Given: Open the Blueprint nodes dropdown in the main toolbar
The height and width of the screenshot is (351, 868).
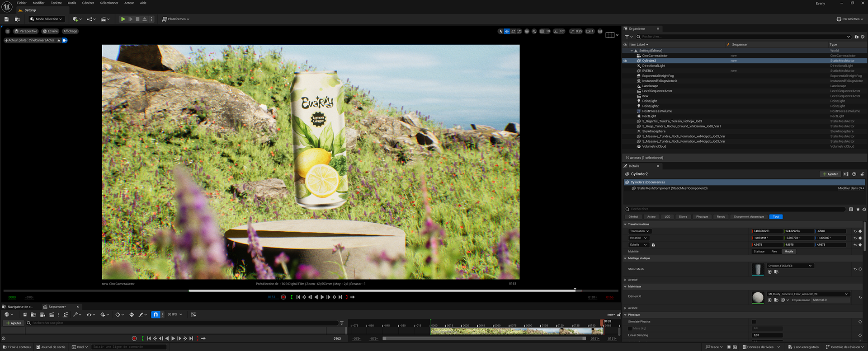Looking at the screenshot, I should [91, 19].
